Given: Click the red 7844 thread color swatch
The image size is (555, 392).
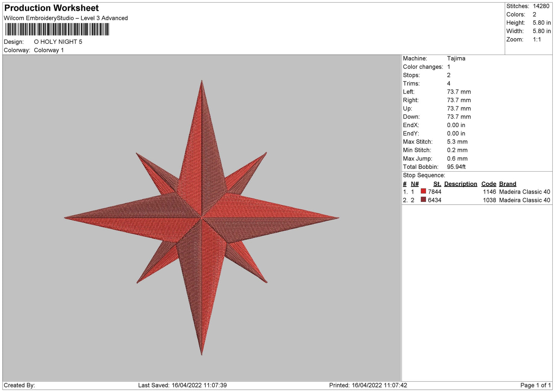Looking at the screenshot, I should (x=423, y=191).
